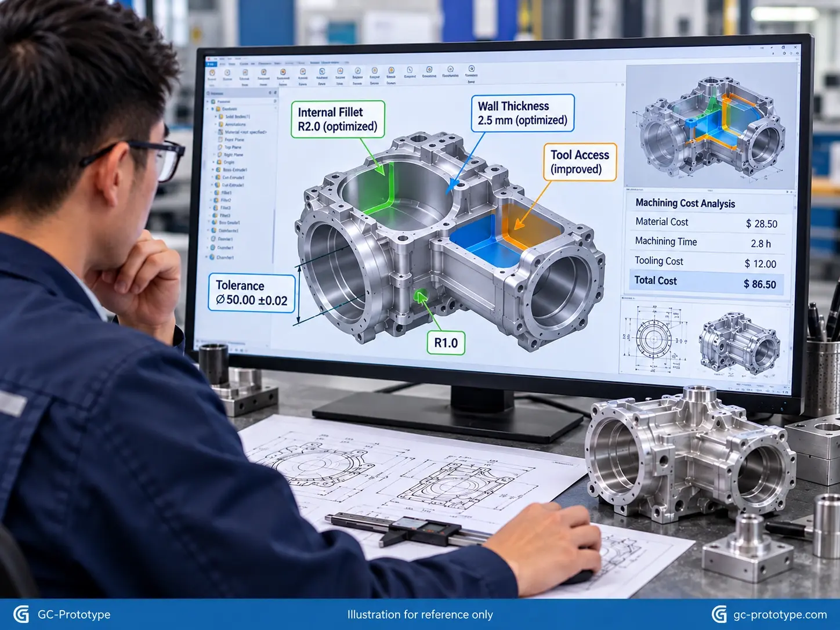
Task: Click the $ 12.00 tooling cost value
Action: point(760,264)
